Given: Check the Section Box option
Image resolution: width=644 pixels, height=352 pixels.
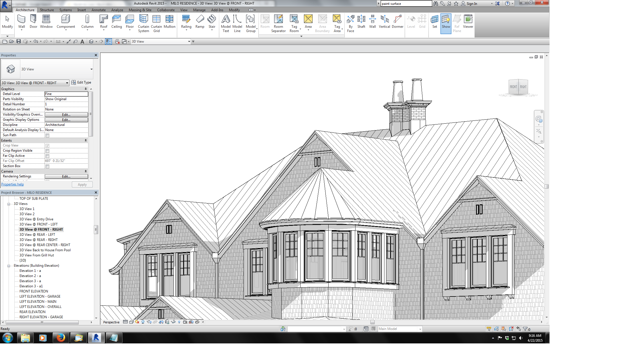Looking at the screenshot, I should click(48, 166).
